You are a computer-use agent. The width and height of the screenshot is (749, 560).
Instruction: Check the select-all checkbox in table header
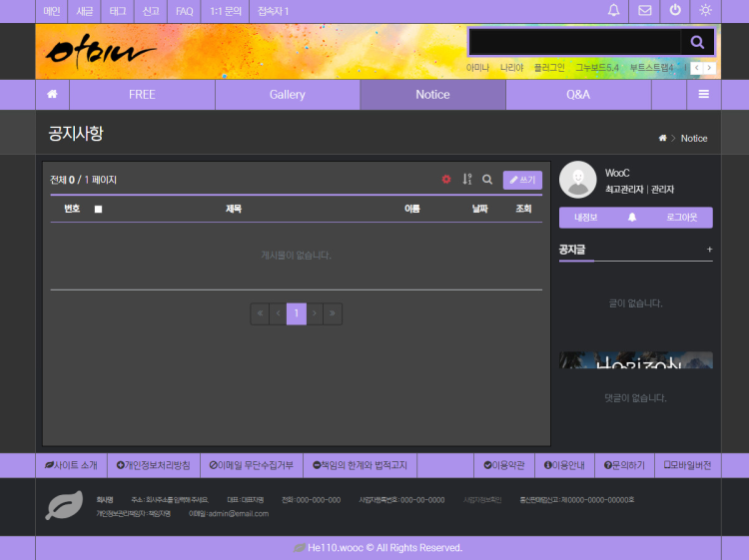(98, 209)
